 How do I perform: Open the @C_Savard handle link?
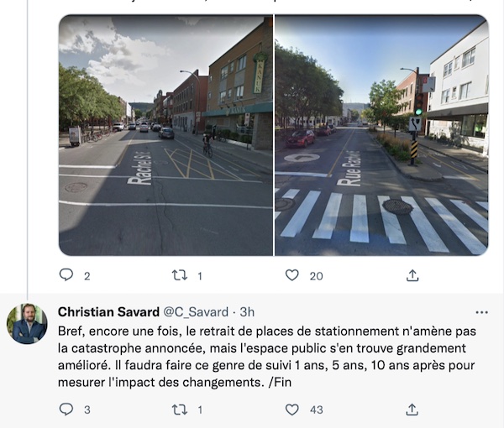(x=196, y=312)
